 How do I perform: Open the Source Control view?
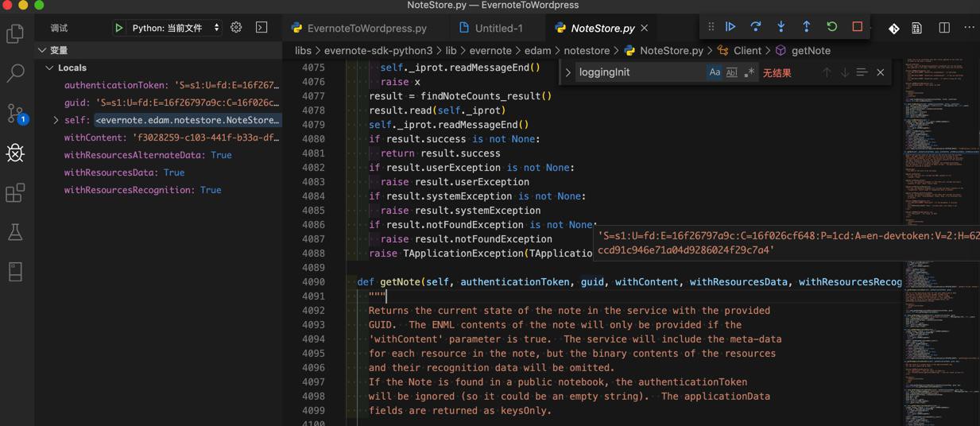[15, 113]
